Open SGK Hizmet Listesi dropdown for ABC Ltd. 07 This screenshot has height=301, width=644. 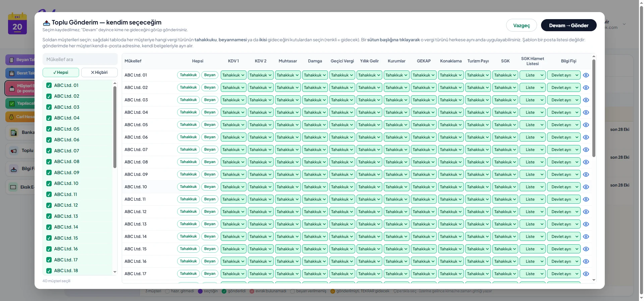click(532, 150)
